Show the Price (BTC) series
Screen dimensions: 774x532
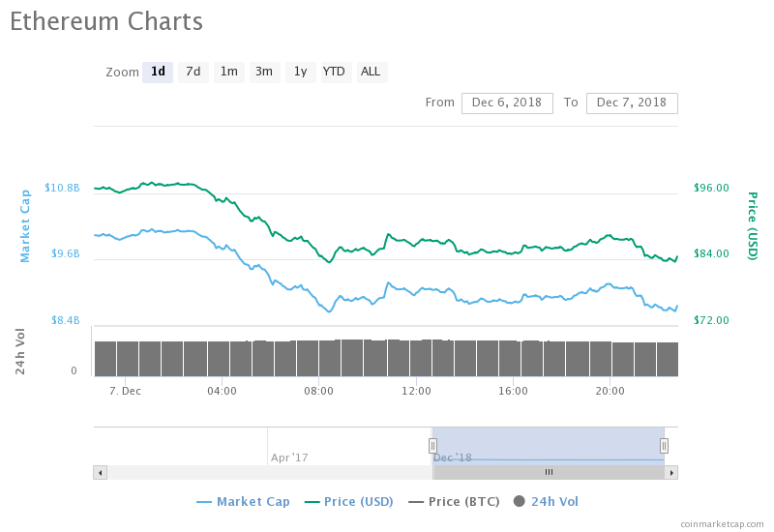click(454, 501)
